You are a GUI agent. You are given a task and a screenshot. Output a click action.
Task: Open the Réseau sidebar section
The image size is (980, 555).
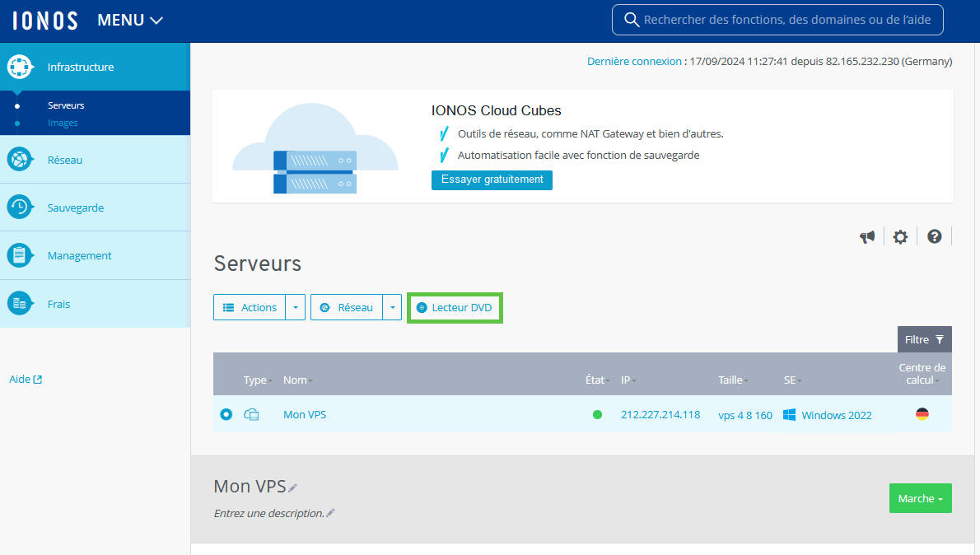(95, 160)
